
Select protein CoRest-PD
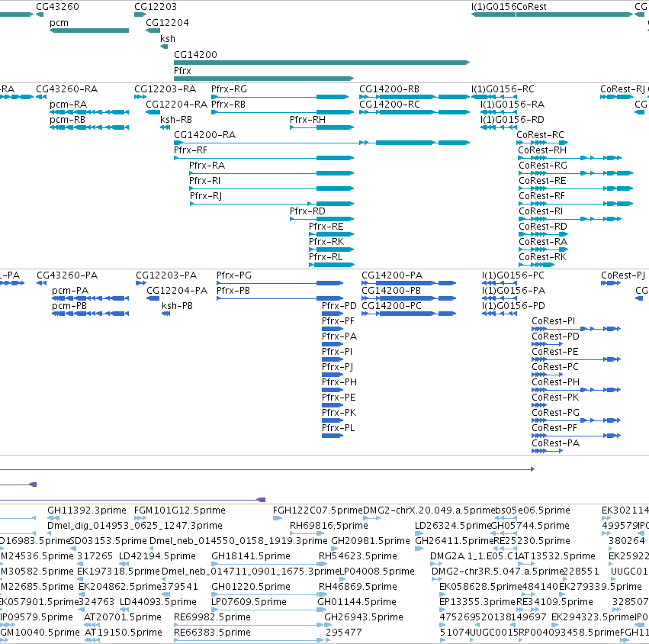click(547, 345)
